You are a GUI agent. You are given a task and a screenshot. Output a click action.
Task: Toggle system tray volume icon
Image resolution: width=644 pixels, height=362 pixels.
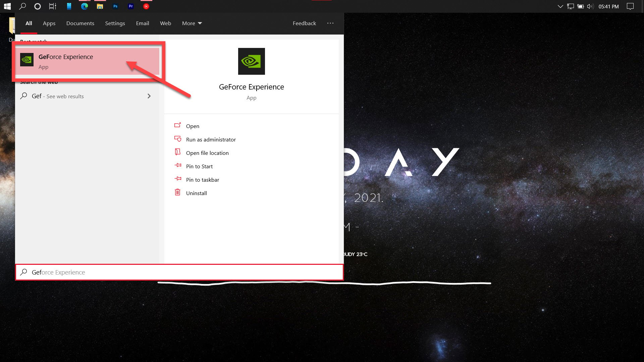pos(590,6)
